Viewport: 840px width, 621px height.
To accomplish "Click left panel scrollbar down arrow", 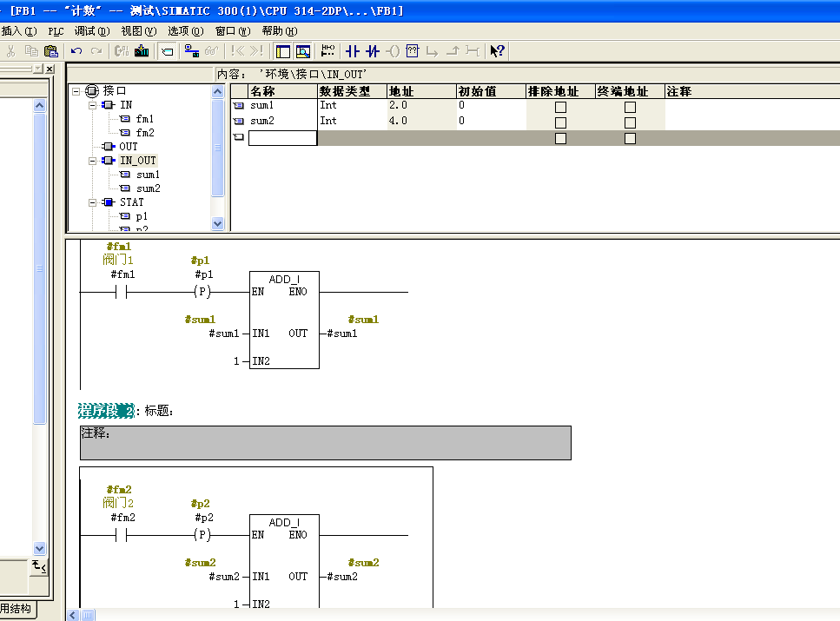I will click(x=40, y=548).
